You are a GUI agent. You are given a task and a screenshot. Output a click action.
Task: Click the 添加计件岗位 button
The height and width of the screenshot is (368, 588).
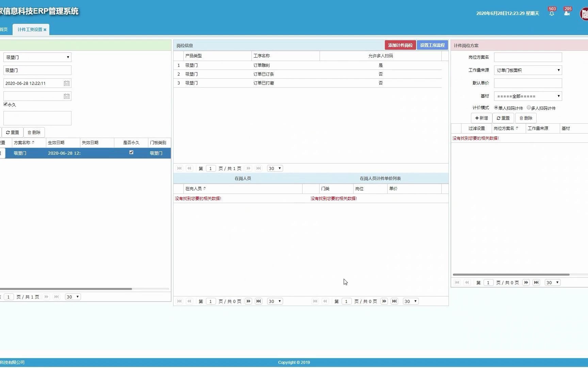(x=401, y=45)
